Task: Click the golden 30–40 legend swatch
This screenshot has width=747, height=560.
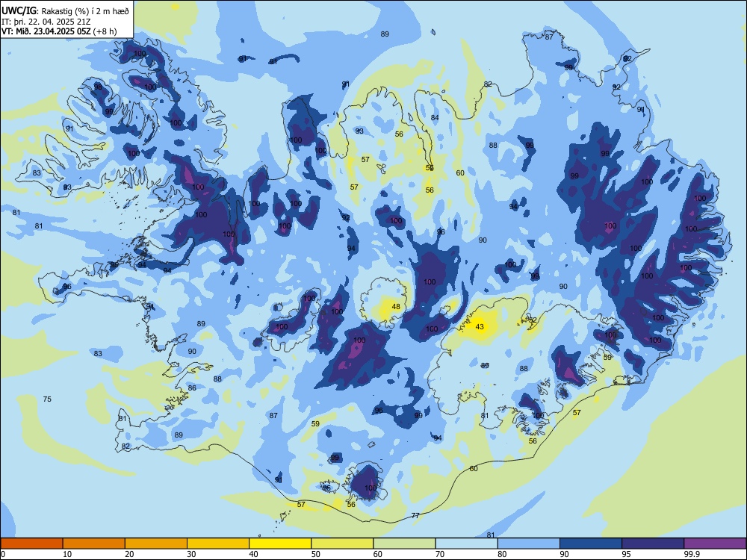Action: (x=218, y=544)
